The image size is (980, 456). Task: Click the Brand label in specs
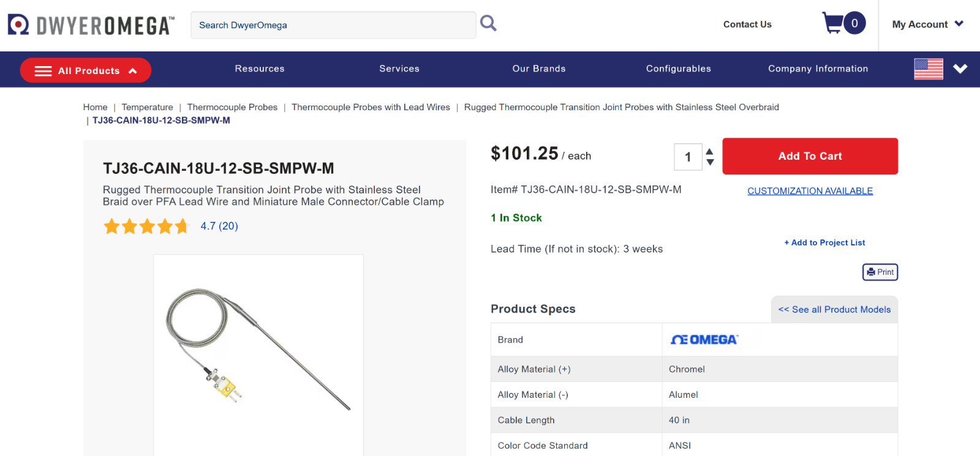tap(510, 340)
